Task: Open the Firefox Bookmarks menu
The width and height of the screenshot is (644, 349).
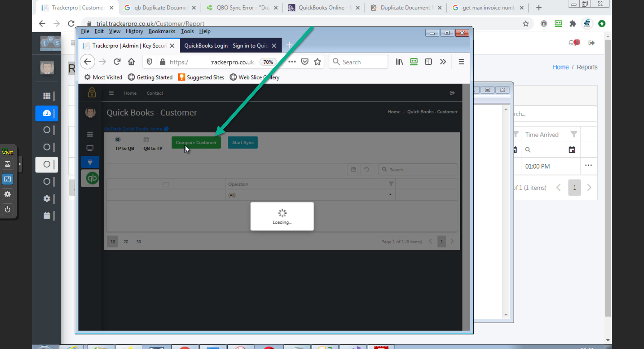Action: pyautogui.click(x=162, y=31)
